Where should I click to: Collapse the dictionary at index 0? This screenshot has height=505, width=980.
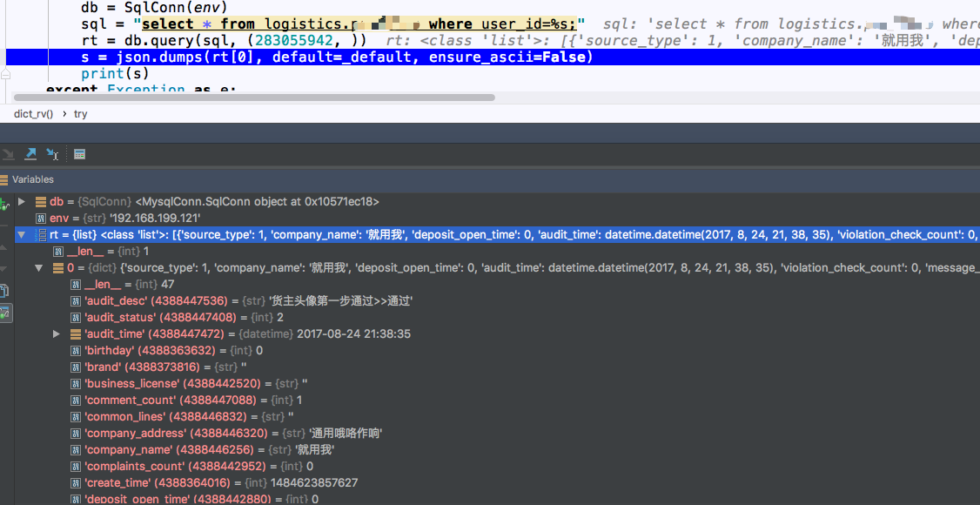tap(37, 267)
